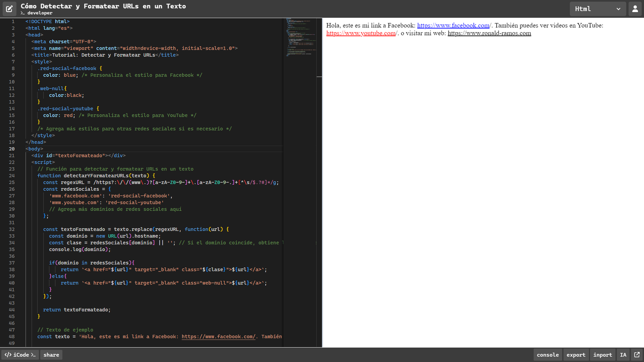Click the facebook URL in code line 48
This screenshot has height=362, width=644.
(218, 337)
